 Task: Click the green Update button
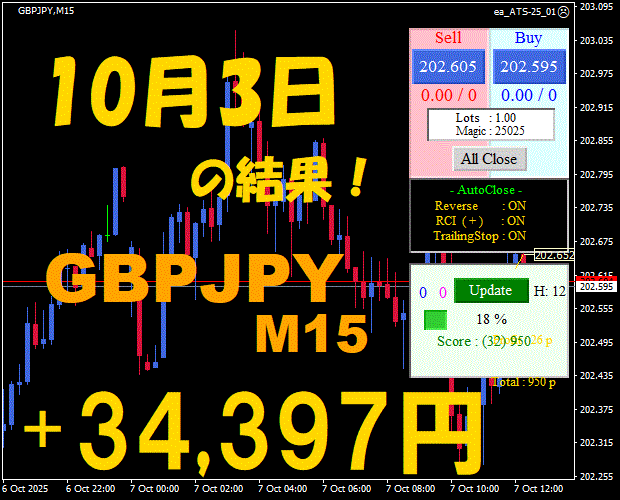click(x=491, y=291)
